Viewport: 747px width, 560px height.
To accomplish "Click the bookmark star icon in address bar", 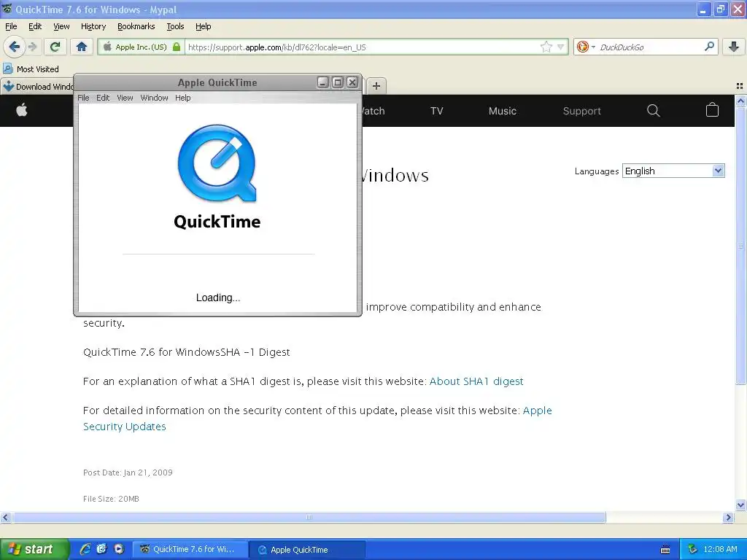I will click(x=546, y=47).
